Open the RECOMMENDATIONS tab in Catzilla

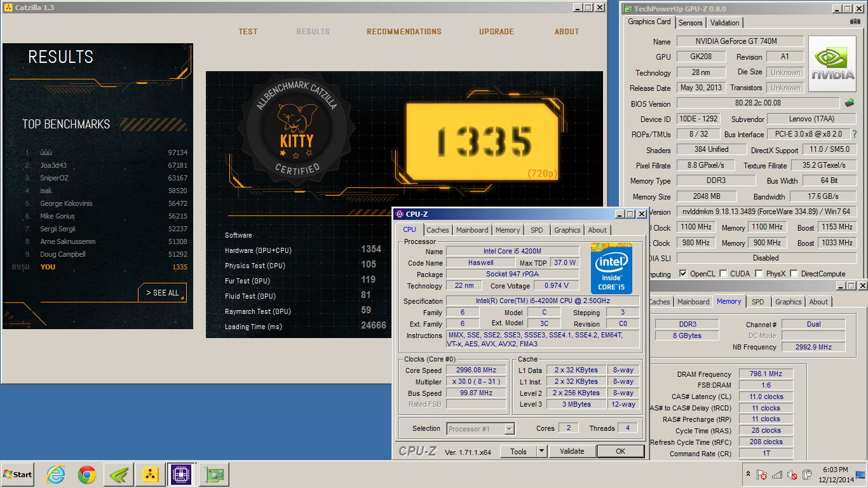404,32
